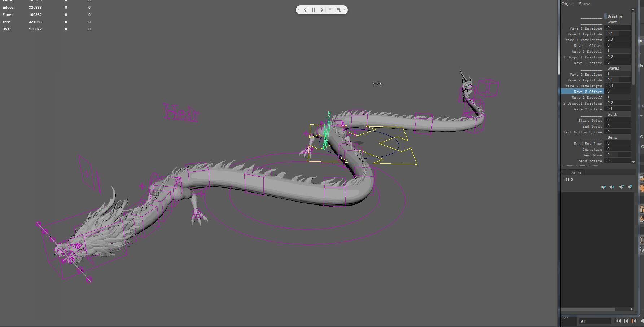Click the Wave 1 Amplitude value field

(x=618, y=34)
